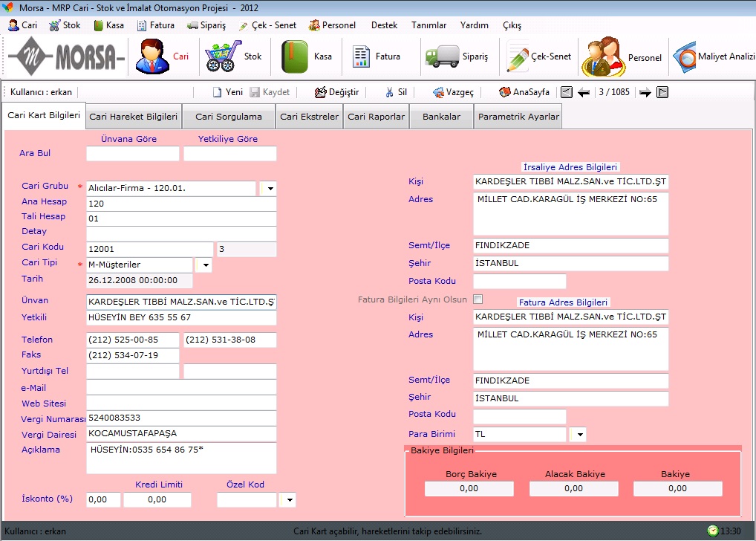
Task: Click the Cari Kodu field
Action: coord(149,249)
